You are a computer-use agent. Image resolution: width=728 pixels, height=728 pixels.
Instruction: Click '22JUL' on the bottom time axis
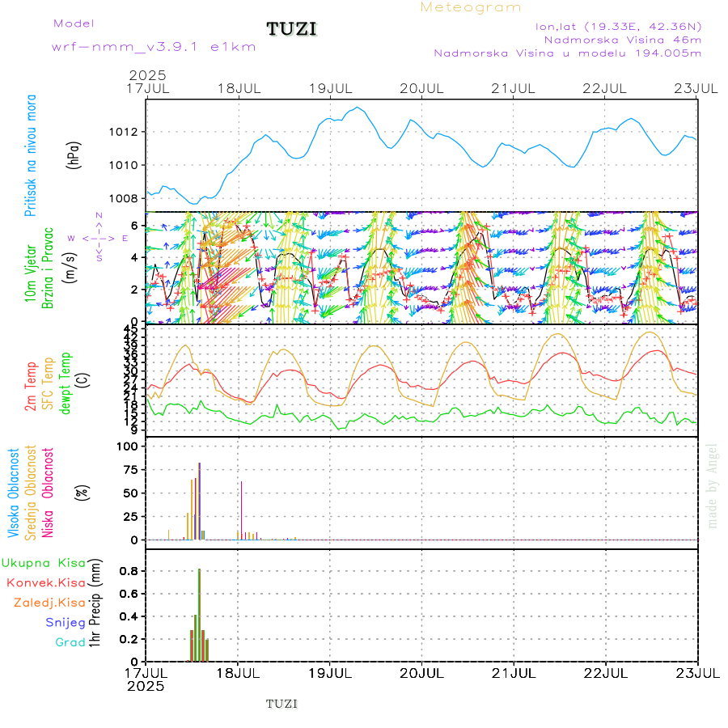point(605,673)
